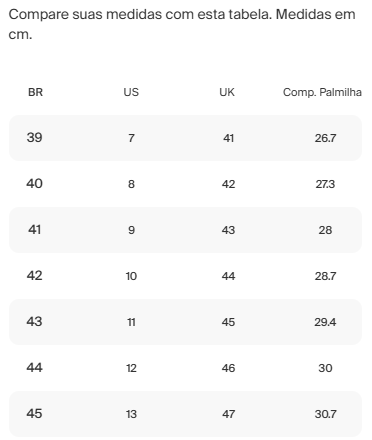The width and height of the screenshot is (372, 440).
Task: Click the BR column header
Action: click(35, 92)
